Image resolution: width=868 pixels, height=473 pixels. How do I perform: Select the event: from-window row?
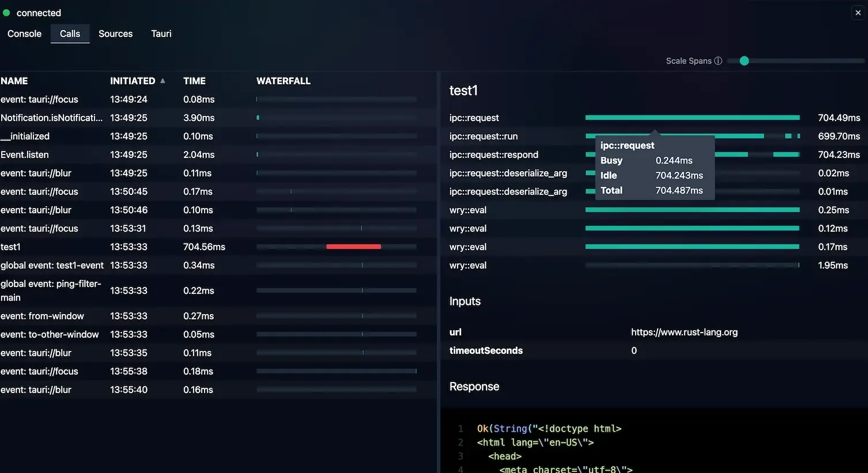pos(218,316)
